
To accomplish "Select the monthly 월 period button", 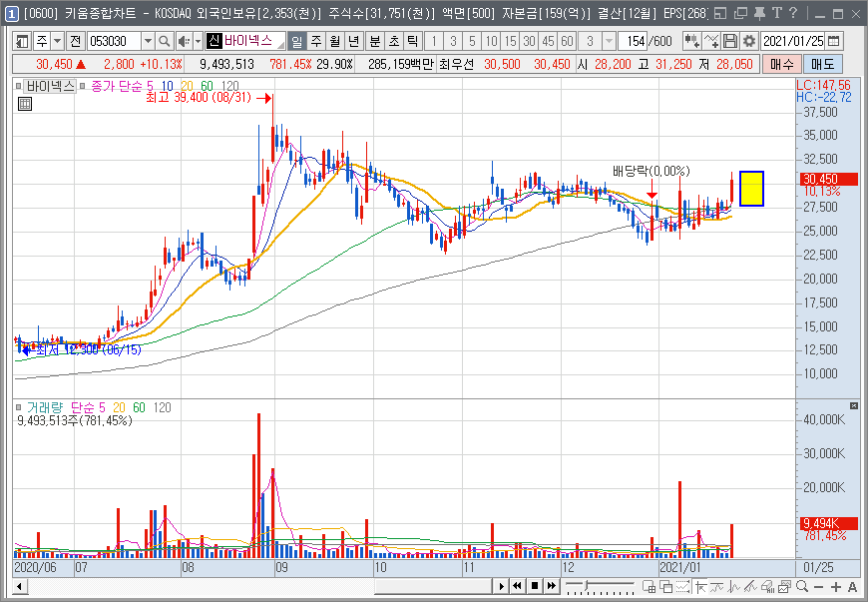I will (334, 41).
